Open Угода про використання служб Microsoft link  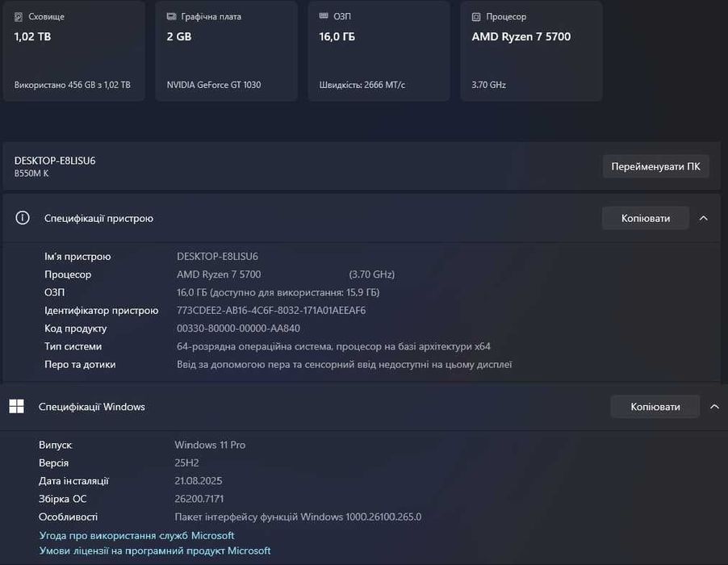[x=137, y=535]
